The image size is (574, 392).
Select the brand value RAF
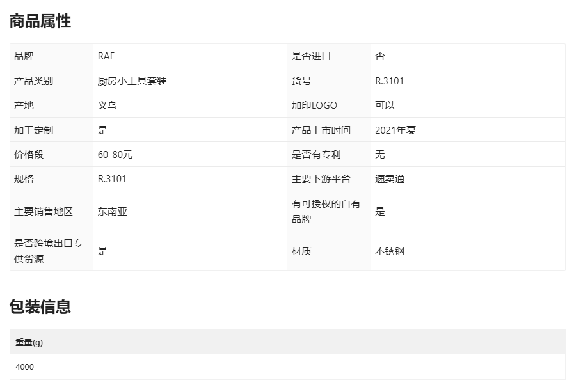(x=106, y=56)
